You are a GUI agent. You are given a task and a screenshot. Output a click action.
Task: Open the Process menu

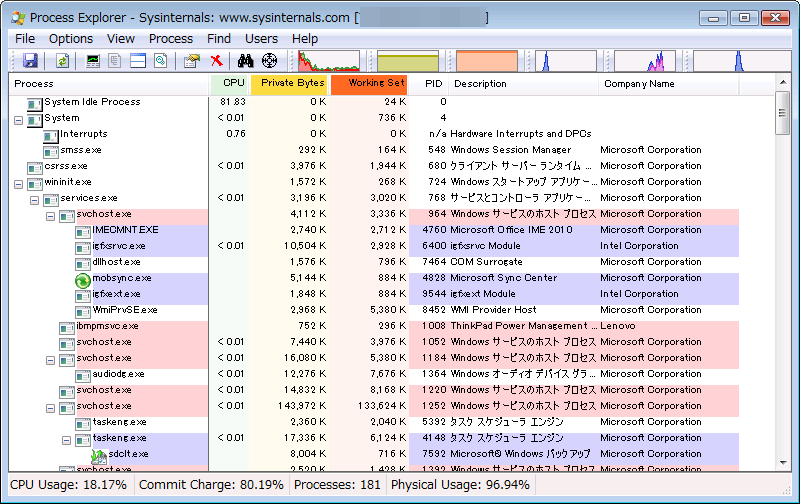[x=171, y=39]
